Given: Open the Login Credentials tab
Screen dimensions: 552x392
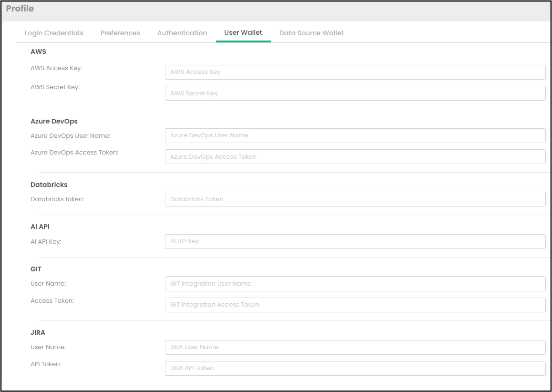Looking at the screenshot, I should (x=54, y=33).
